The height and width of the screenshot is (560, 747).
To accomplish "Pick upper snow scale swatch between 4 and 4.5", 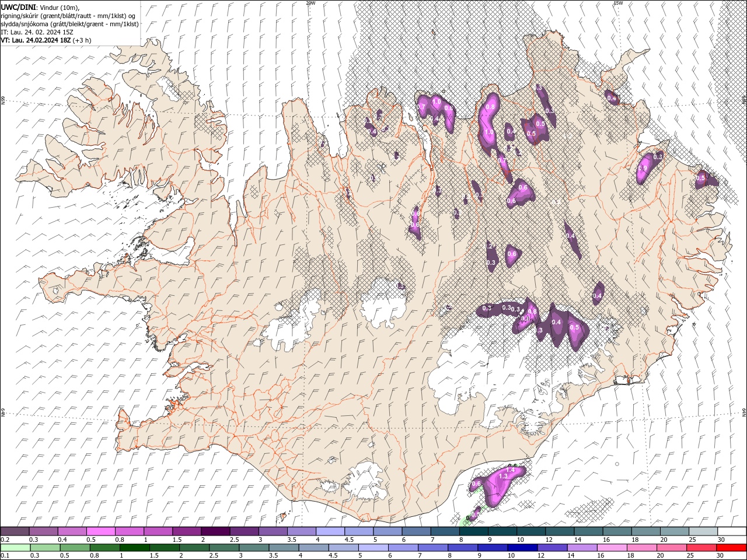I will point(330,531).
